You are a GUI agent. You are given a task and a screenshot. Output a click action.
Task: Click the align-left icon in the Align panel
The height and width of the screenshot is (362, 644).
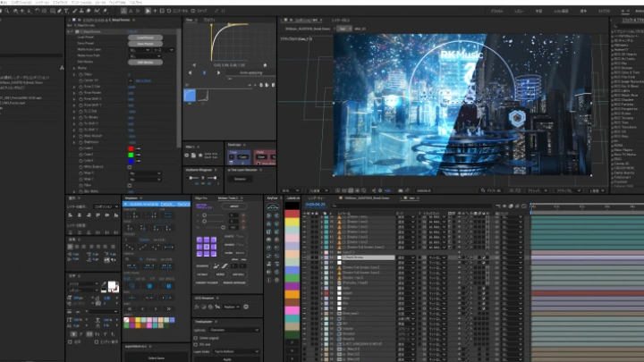[71, 215]
